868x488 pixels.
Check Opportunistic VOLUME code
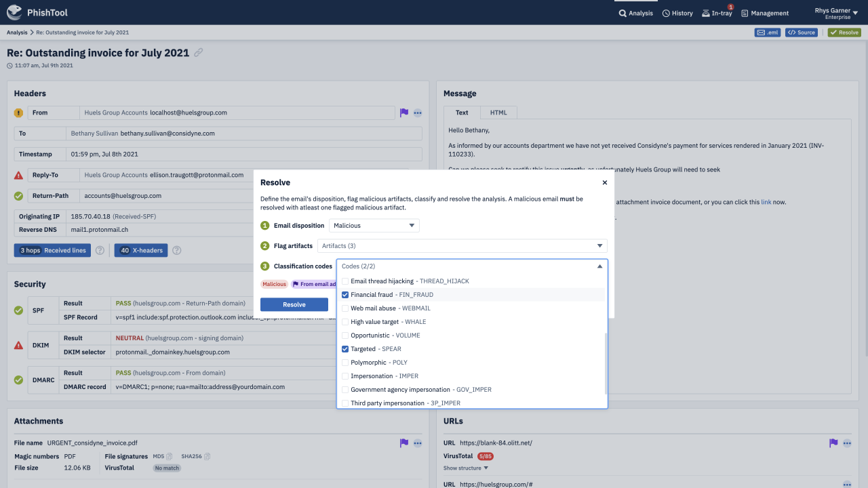pyautogui.click(x=345, y=335)
